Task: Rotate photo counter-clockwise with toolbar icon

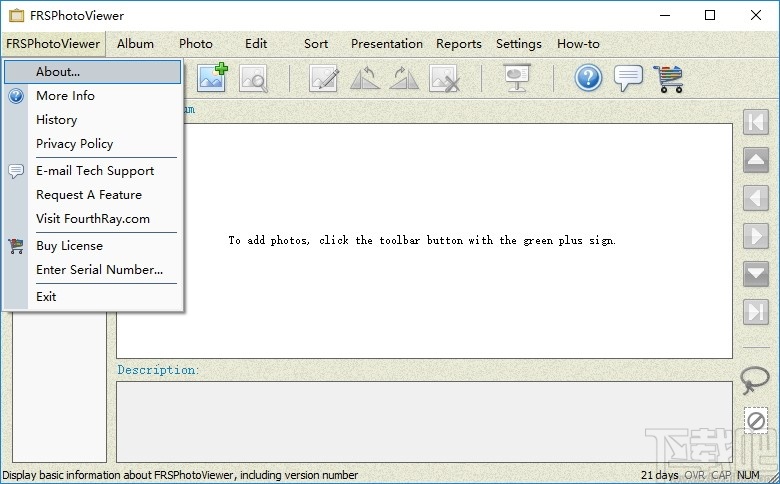Action: pos(365,79)
